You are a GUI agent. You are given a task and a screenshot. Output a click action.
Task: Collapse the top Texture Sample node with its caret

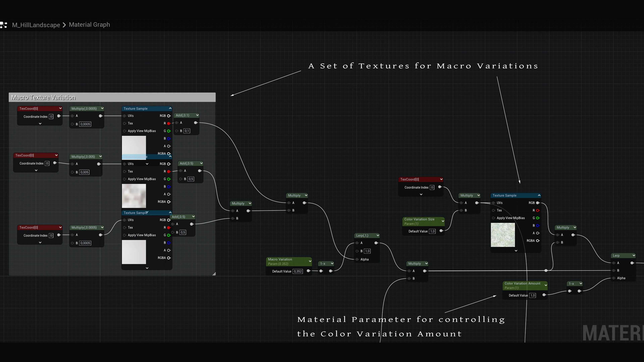click(x=170, y=108)
